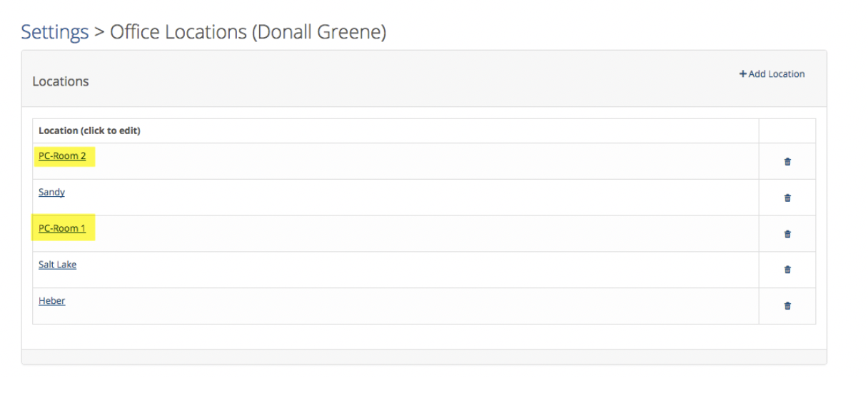Image resolution: width=868 pixels, height=398 pixels.
Task: Click the blank area of the Heber row
Action: pos(410,306)
